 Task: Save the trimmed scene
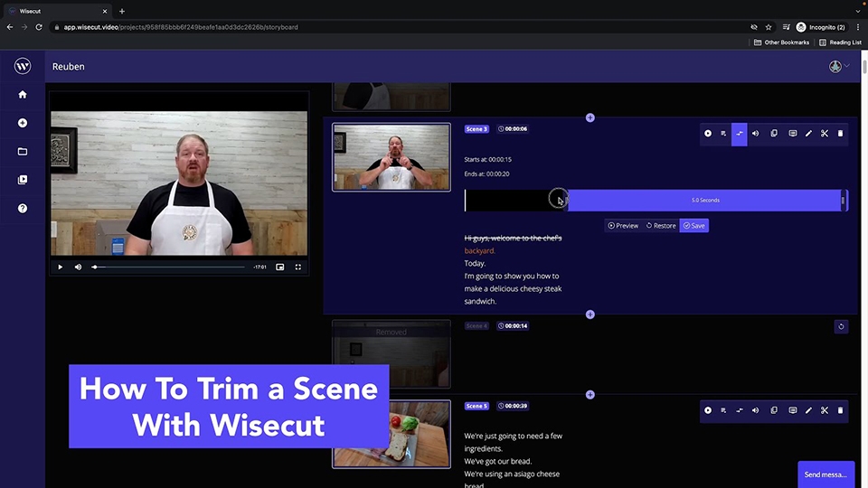point(694,226)
